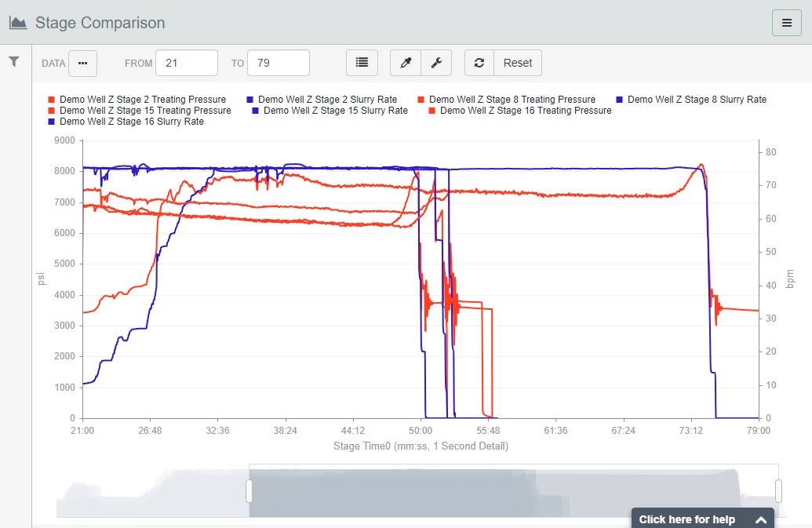The image size is (812, 528).
Task: Toggle Stage 15 Slurry Rate series
Action: (330, 111)
